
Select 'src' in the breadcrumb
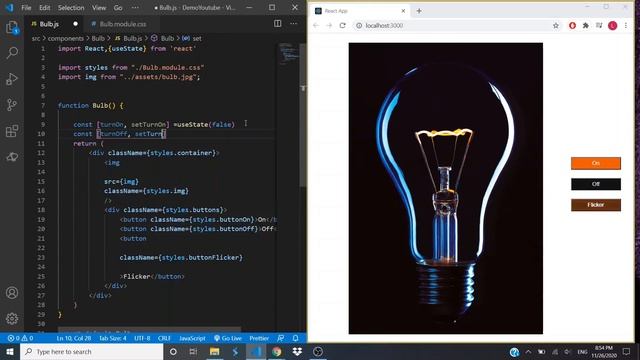36,38
